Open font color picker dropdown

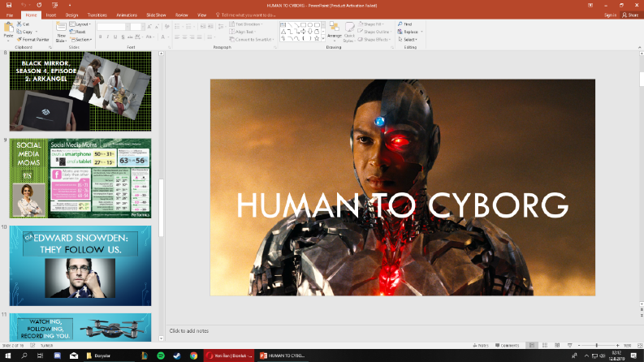(167, 37)
